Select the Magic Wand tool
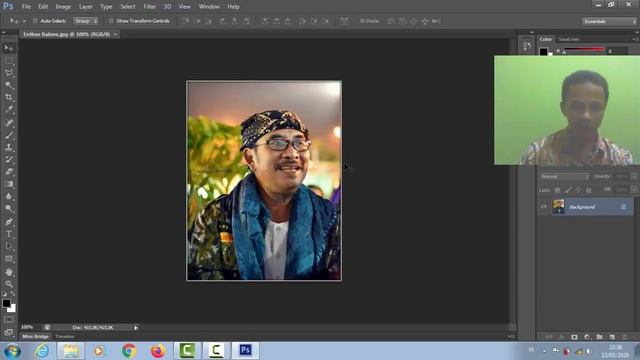The image size is (640, 360). 9,85
